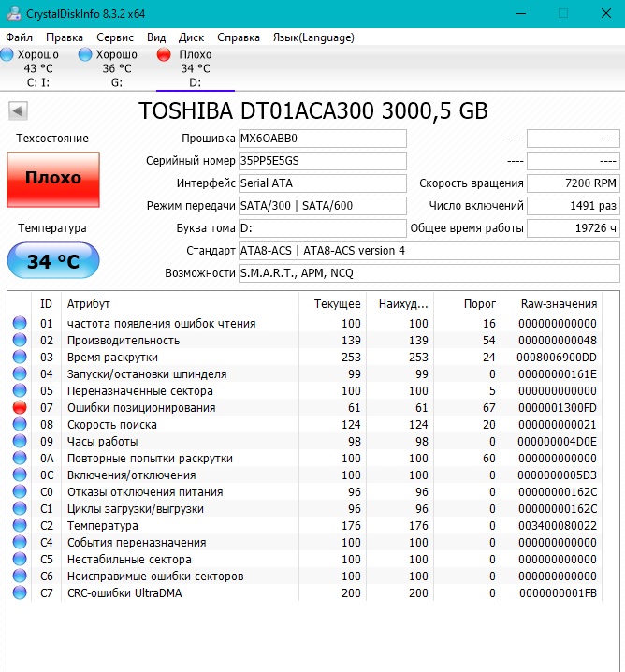625x672 pixels.
Task: Click the red Плохо health status button
Action: point(53,180)
